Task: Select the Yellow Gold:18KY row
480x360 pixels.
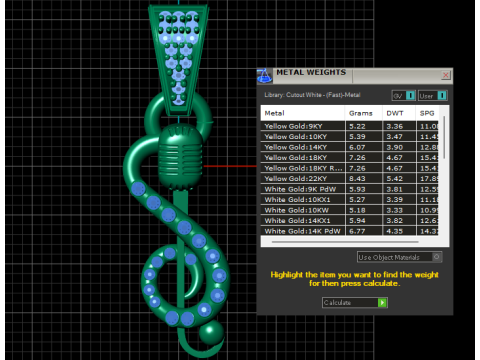Action: point(349,158)
